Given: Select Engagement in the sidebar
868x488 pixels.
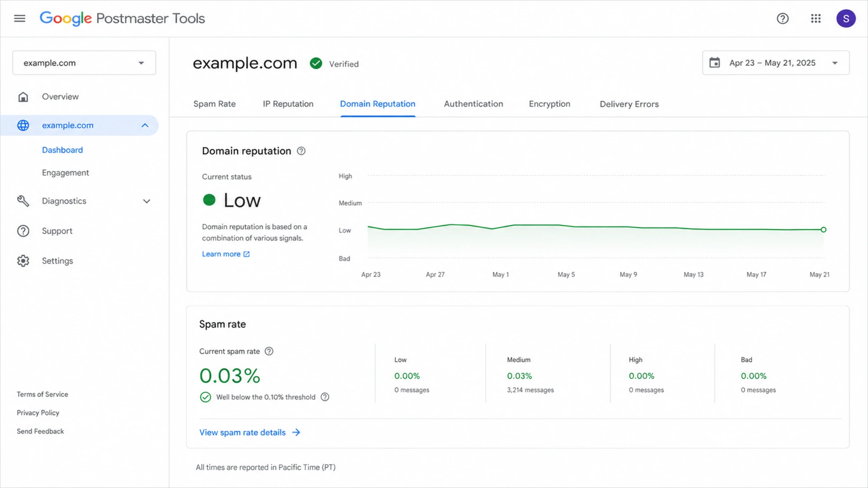Looking at the screenshot, I should click(65, 173).
